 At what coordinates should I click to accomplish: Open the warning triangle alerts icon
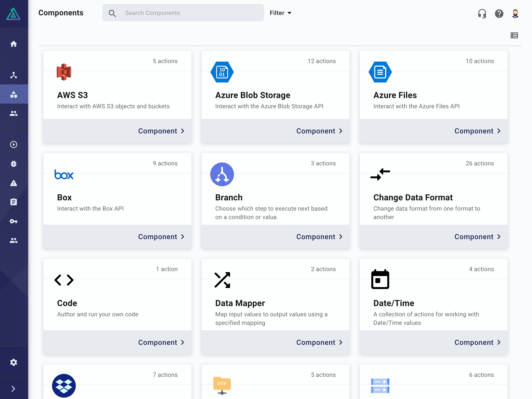click(x=14, y=183)
